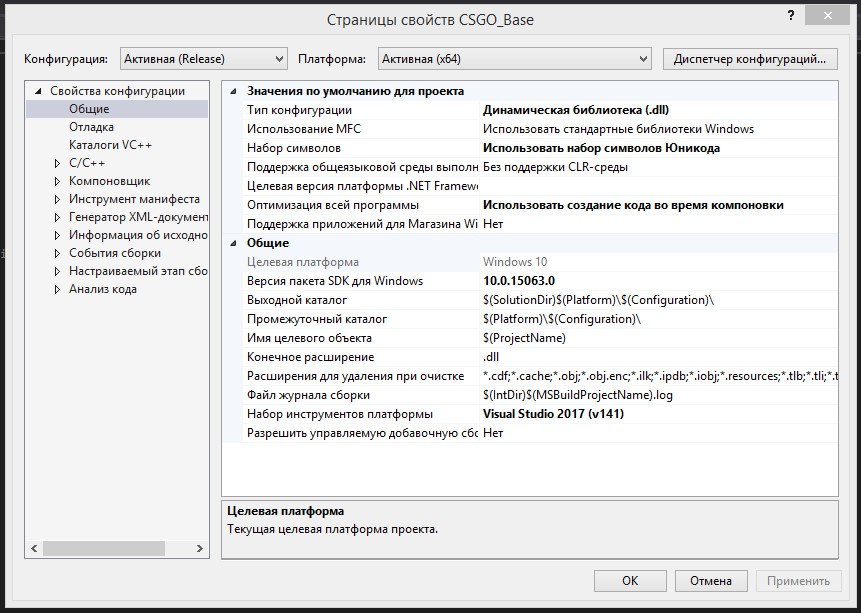Collapse the Свойства конфигурации tree node

click(38, 91)
